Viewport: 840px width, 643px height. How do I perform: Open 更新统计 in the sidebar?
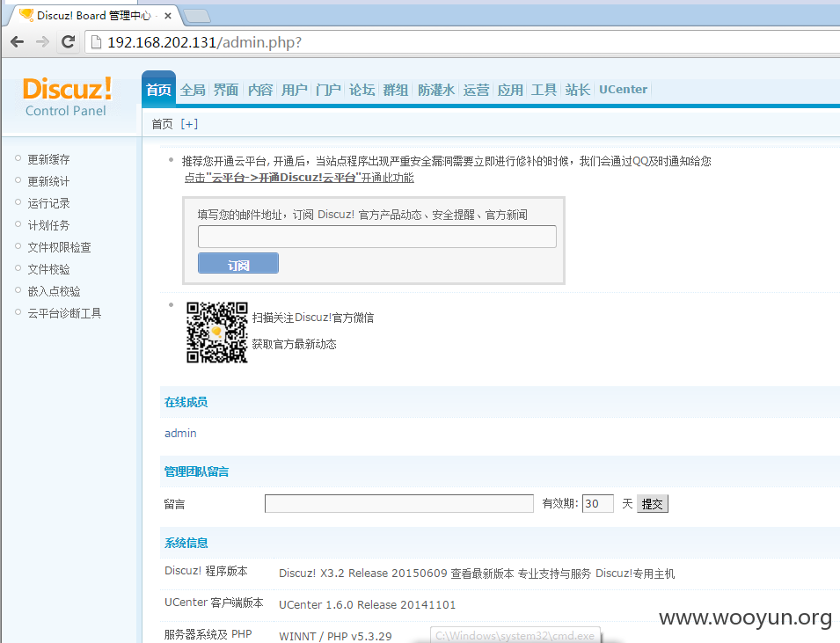pos(48,181)
